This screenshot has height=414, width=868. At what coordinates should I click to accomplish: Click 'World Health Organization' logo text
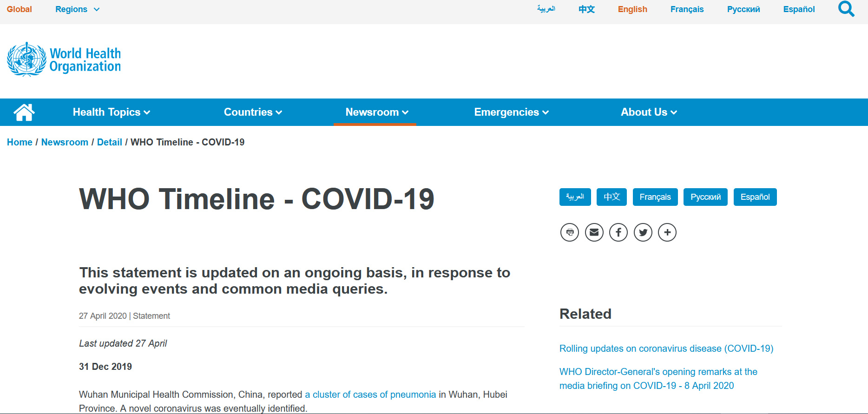(x=85, y=60)
